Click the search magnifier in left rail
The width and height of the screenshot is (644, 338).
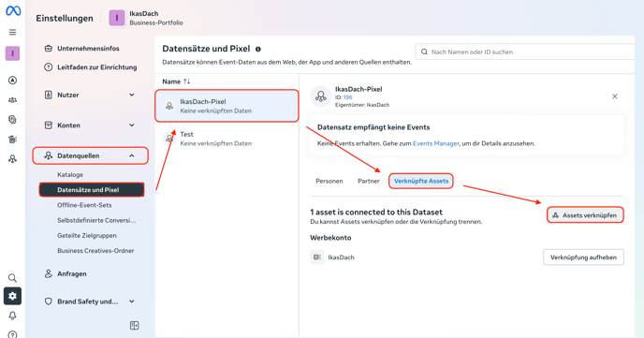[x=13, y=278]
